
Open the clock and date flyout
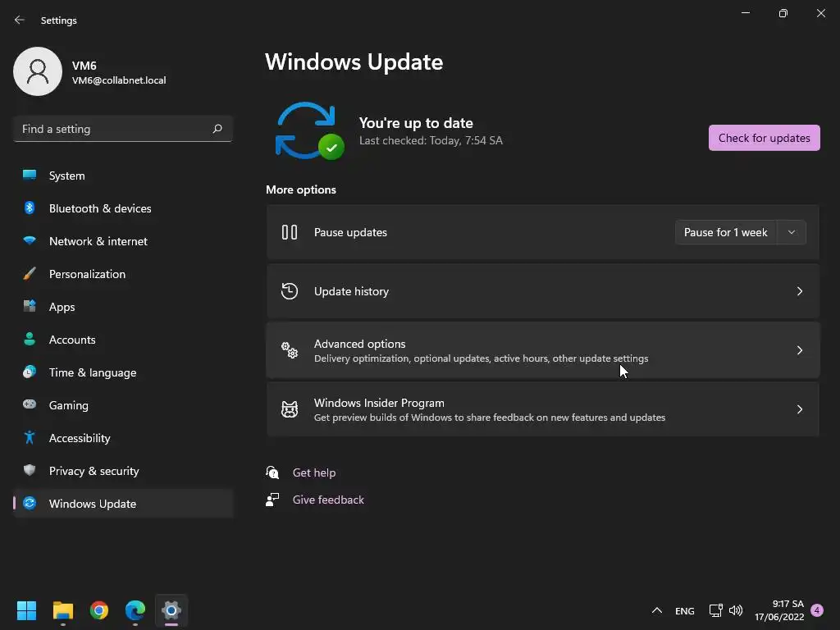pyautogui.click(x=779, y=610)
